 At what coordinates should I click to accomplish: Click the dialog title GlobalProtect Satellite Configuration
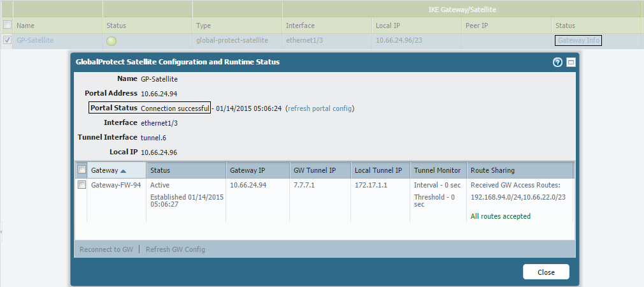tap(178, 62)
